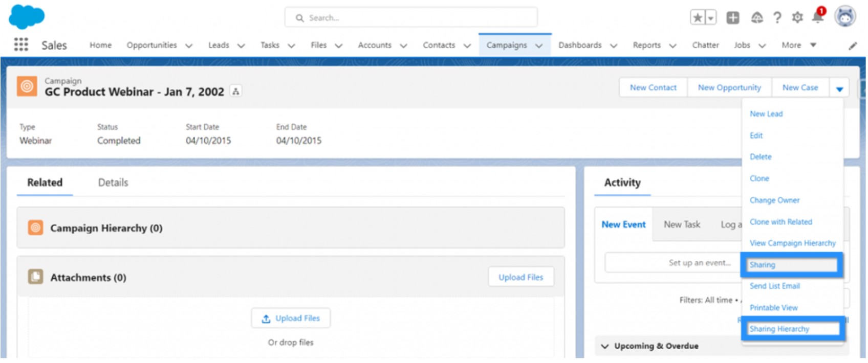Image resolution: width=868 pixels, height=363 pixels.
Task: Click the New Contact button
Action: pyautogui.click(x=653, y=87)
